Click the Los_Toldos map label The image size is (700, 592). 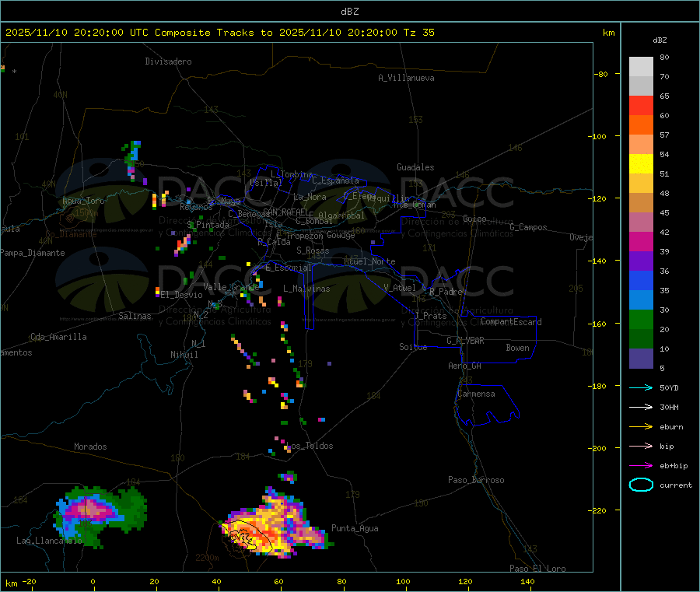point(310,446)
